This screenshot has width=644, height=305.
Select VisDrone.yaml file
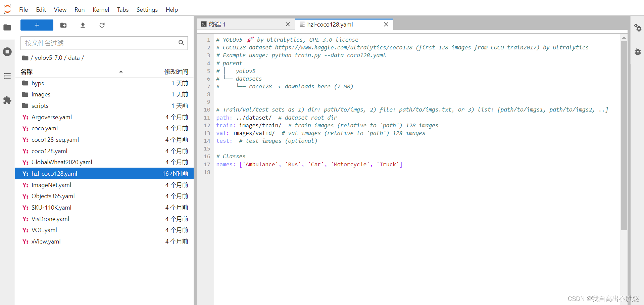coord(104,219)
